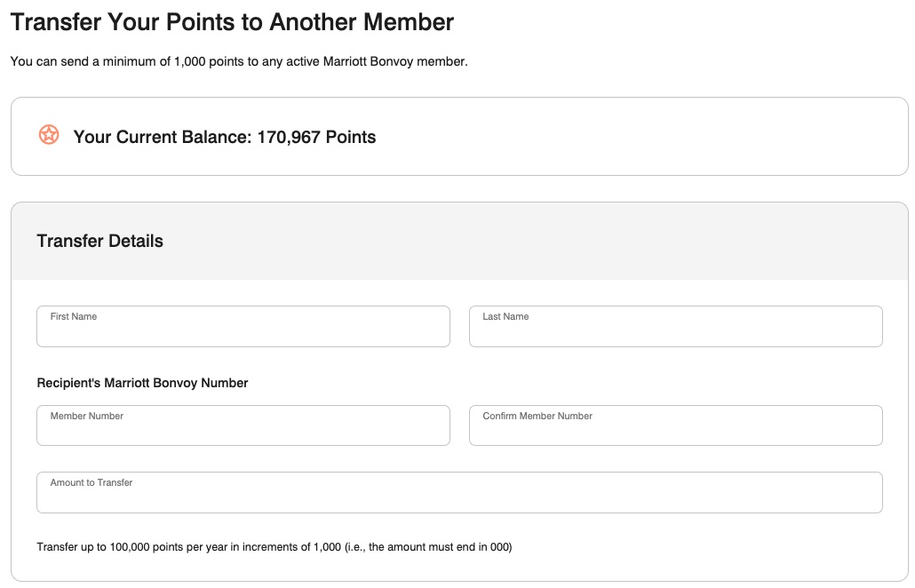
Task: Click the Amount to Transfer input field
Action: [459, 492]
